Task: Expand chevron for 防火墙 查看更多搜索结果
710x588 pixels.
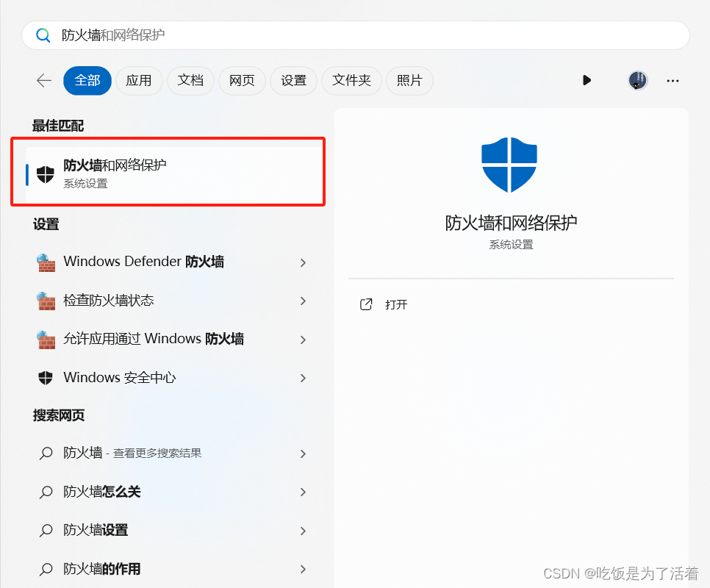Action: click(303, 453)
